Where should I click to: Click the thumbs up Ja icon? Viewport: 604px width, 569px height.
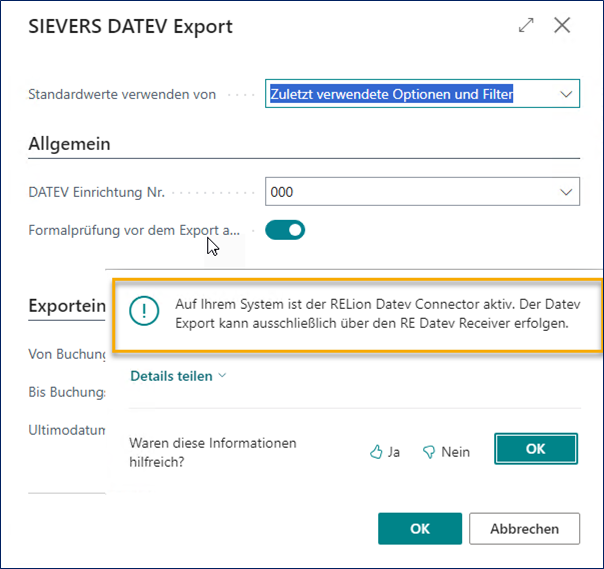tap(377, 452)
